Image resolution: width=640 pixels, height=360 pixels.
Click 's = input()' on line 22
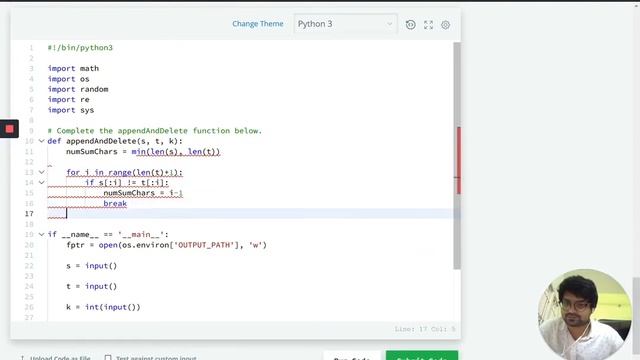pyautogui.click(x=91, y=266)
